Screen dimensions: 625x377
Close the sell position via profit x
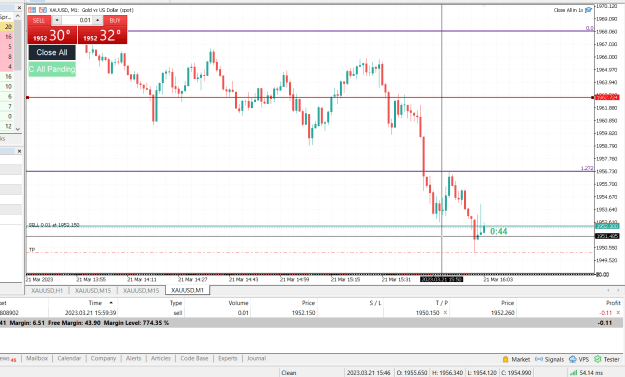[618, 313]
